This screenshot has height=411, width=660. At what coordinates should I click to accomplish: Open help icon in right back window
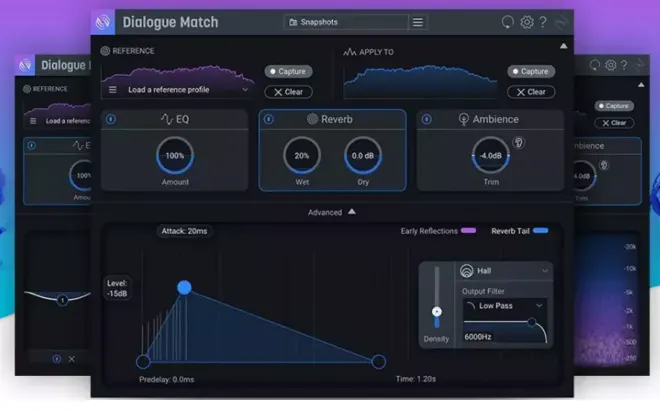(x=624, y=65)
